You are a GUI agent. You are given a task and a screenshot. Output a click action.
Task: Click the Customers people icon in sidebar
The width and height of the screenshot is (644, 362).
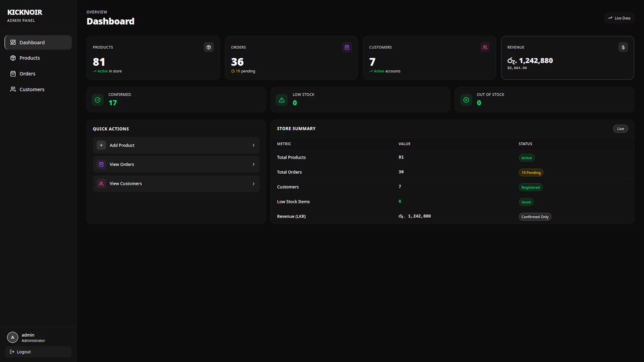[x=13, y=89]
